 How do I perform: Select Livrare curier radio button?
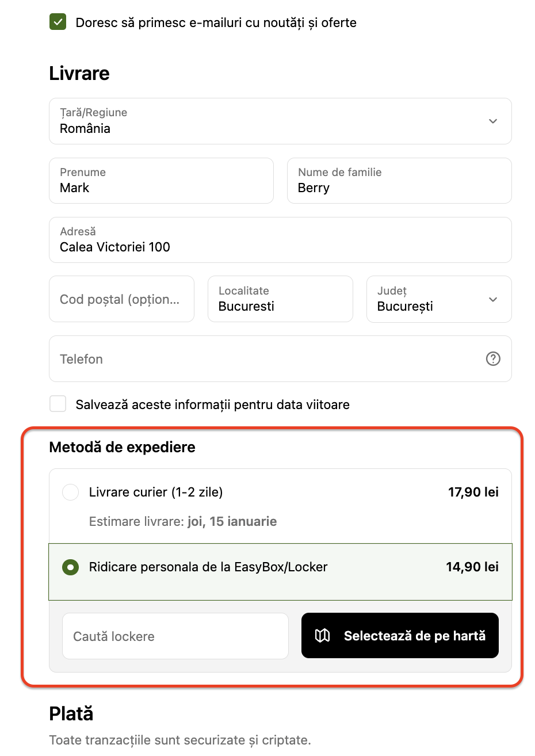(70, 492)
